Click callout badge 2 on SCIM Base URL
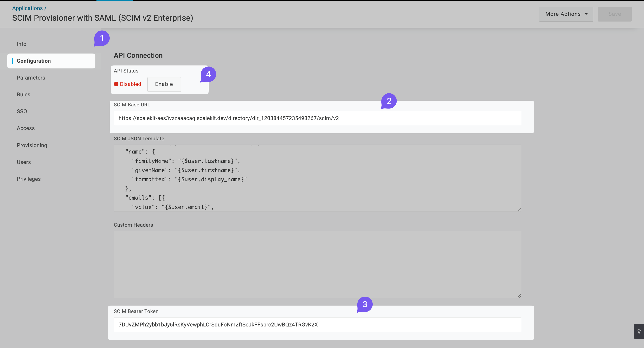 (389, 101)
